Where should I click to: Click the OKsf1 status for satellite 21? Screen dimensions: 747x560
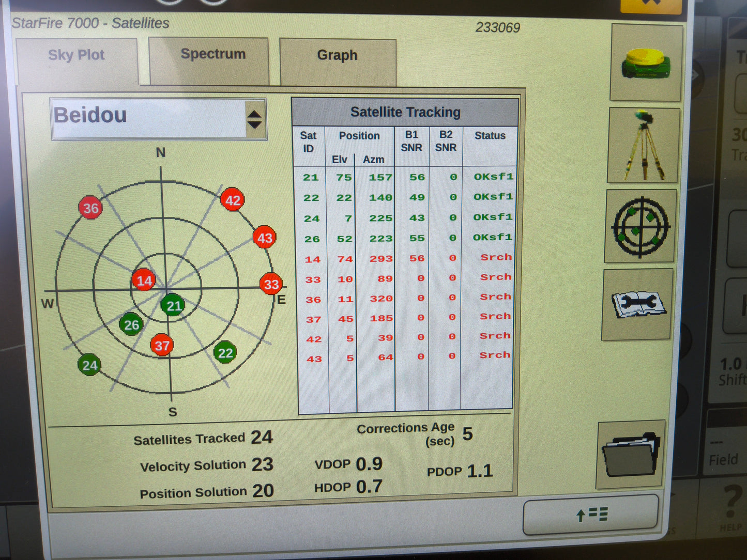point(494,177)
